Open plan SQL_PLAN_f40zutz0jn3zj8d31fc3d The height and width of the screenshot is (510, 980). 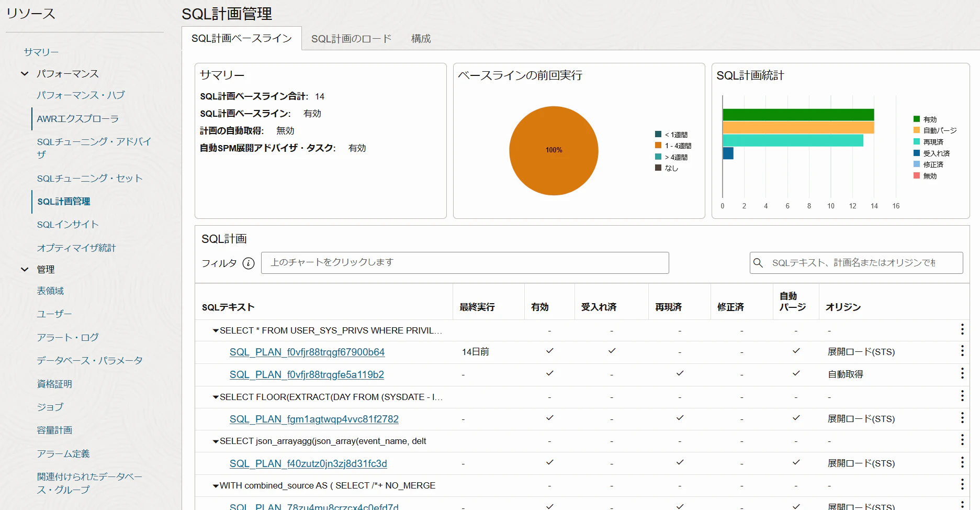tap(308, 464)
